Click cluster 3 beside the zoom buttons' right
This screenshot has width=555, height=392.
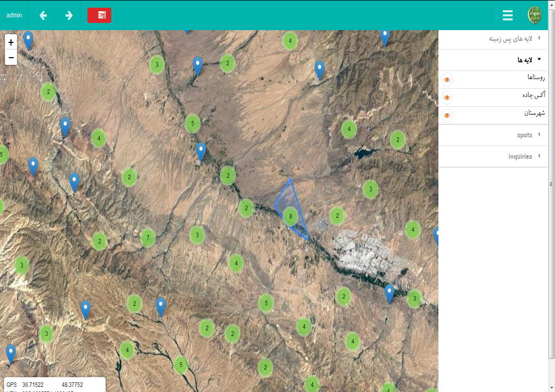tap(157, 65)
